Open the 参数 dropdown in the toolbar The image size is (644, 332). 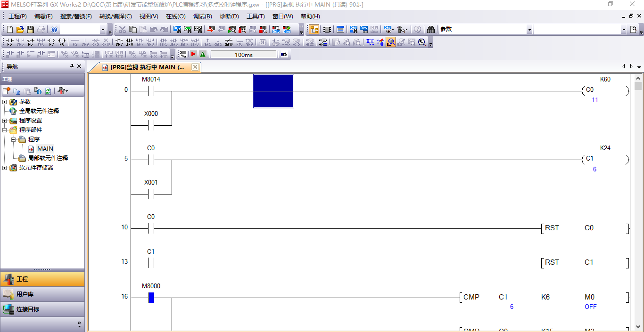(529, 30)
